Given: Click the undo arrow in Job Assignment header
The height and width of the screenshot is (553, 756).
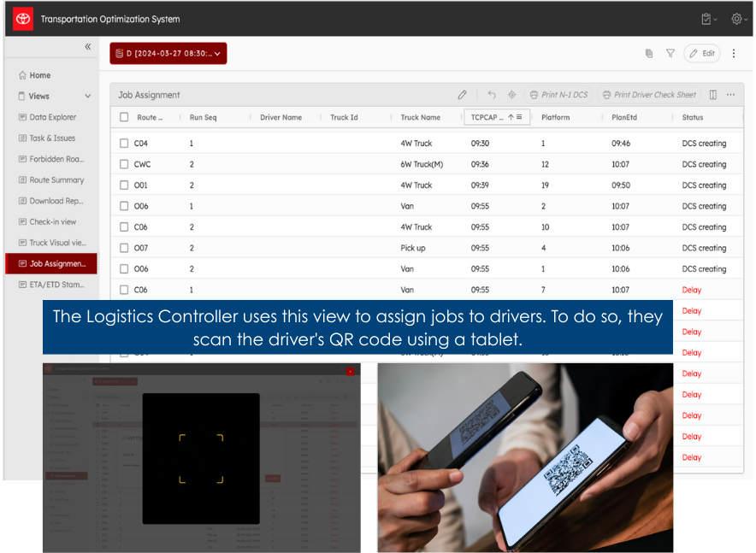Looking at the screenshot, I should [x=491, y=95].
